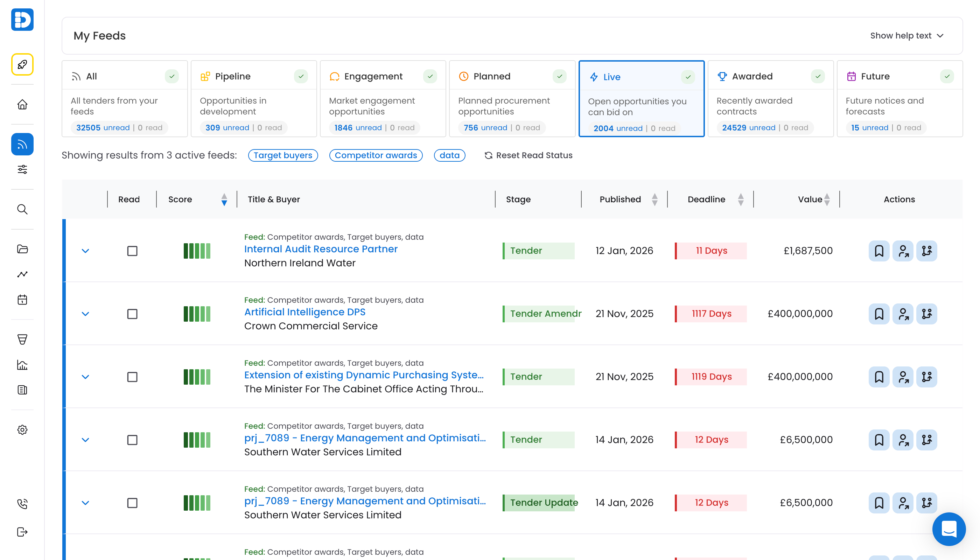Open the calendar icon in sidebar
980x560 pixels.
(22, 300)
